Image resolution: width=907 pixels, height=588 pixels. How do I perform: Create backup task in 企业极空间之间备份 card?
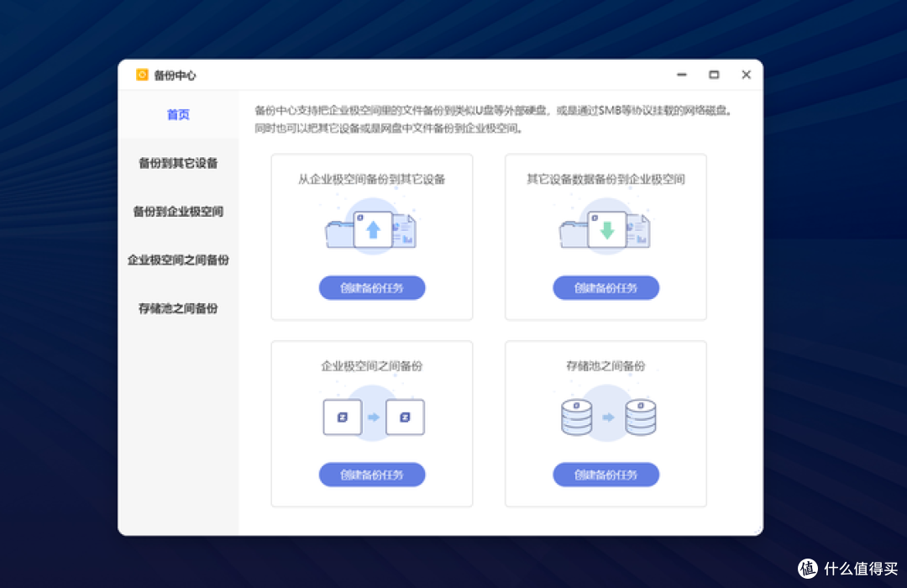point(372,475)
